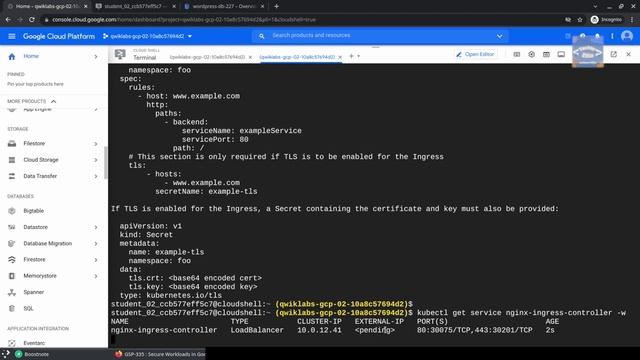Image resolution: width=640 pixels, height=360 pixels.
Task: Select the Home qwiklabs browser tab
Action: pyautogui.click(x=47, y=6)
